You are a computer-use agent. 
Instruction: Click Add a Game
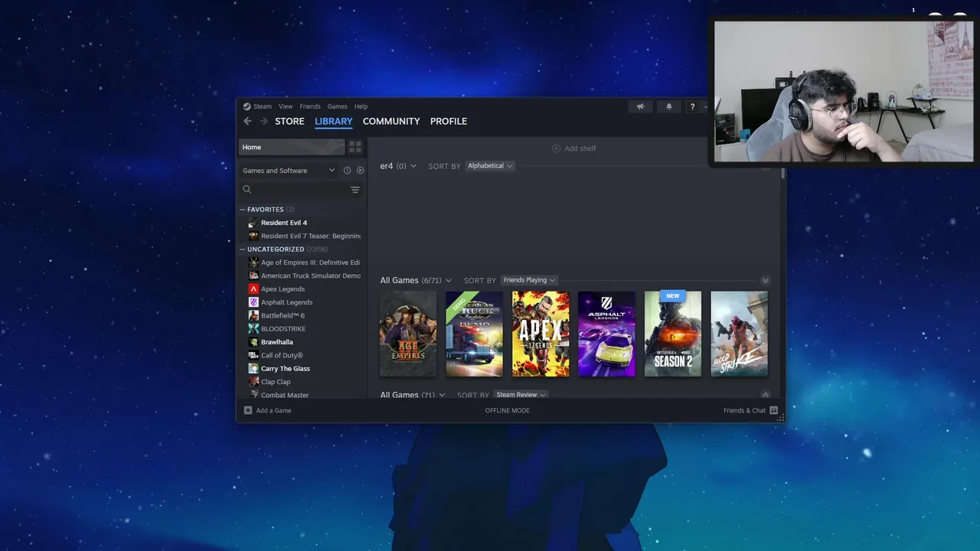(x=267, y=411)
